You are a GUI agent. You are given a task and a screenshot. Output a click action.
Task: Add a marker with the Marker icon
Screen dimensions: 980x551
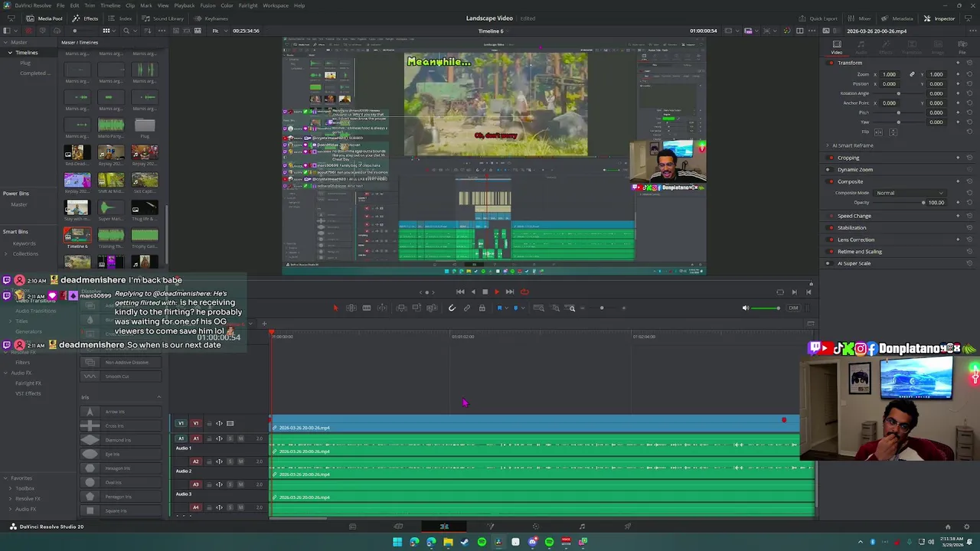[x=515, y=308]
